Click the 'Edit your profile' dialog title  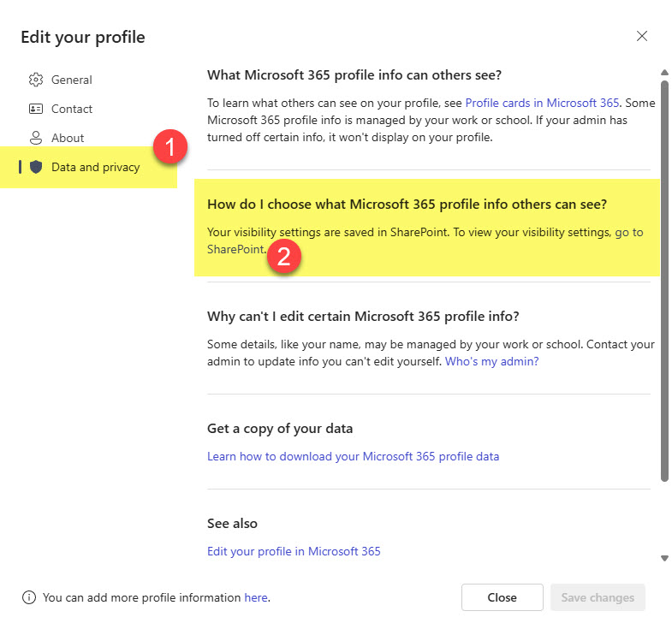(83, 38)
